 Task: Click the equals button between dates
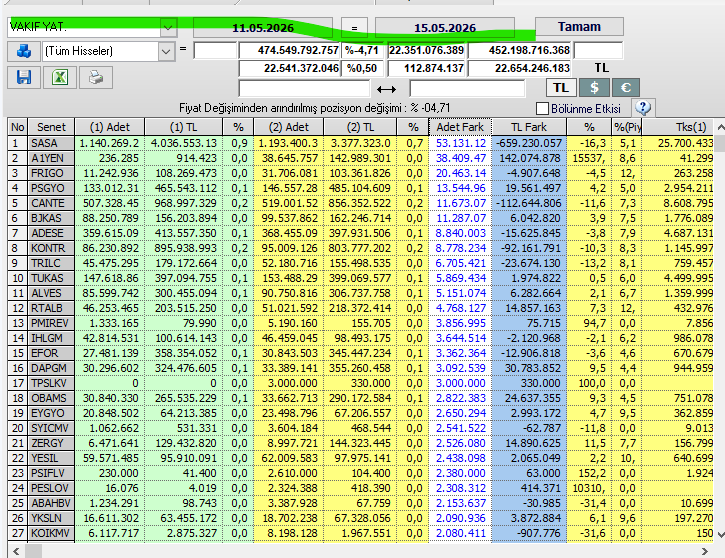click(354, 28)
